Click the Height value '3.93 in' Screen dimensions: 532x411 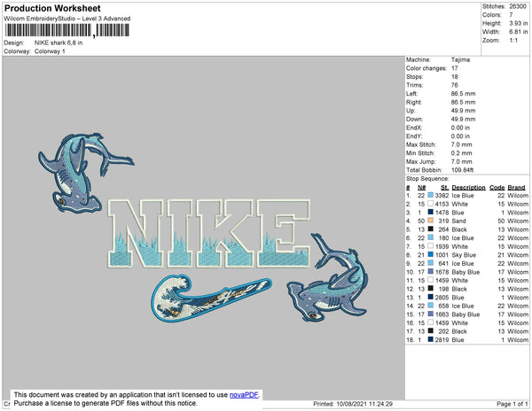point(518,23)
